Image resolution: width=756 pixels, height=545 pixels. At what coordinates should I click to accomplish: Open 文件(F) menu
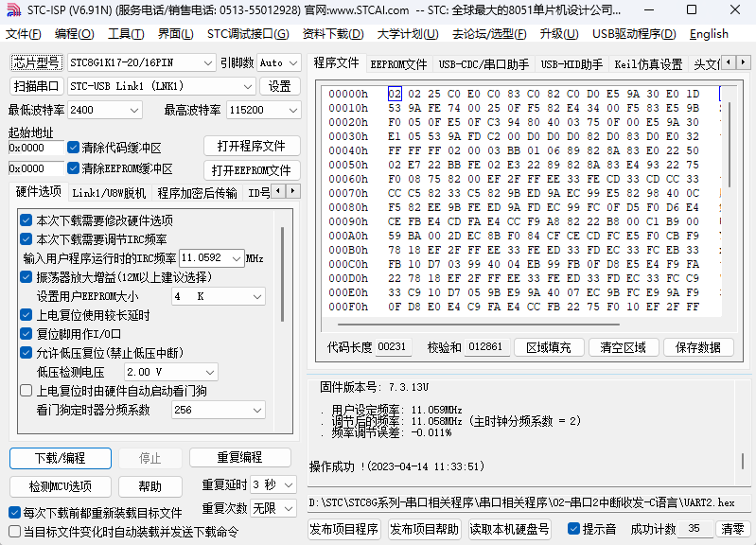pyautogui.click(x=23, y=34)
